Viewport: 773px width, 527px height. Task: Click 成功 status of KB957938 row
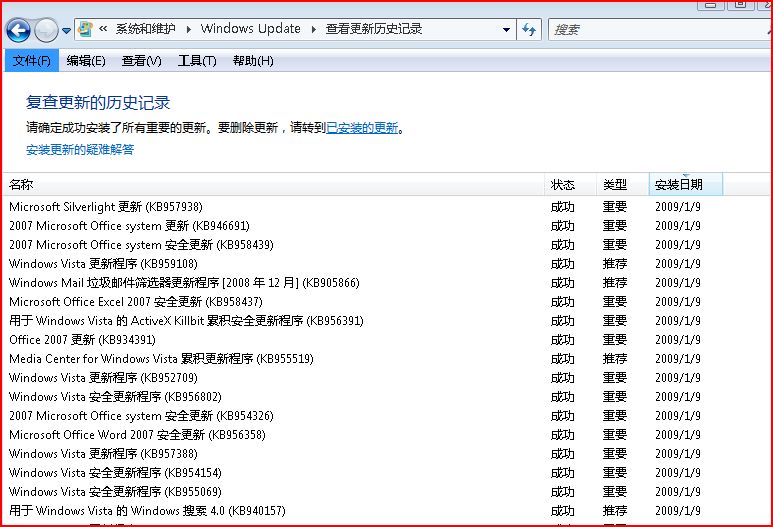[x=562, y=207]
